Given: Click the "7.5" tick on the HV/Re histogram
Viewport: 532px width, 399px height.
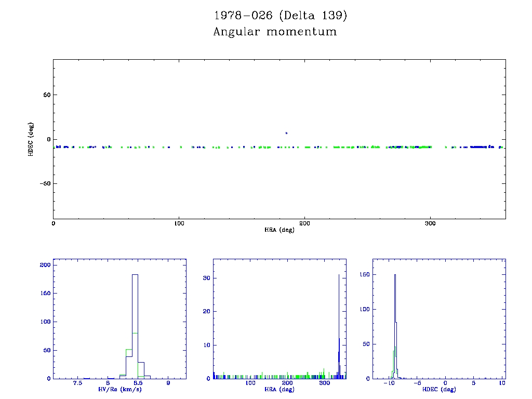Looking at the screenshot, I should 77,383.
